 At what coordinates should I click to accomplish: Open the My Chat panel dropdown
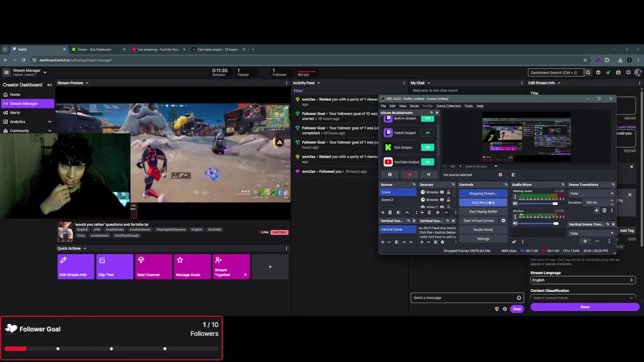tap(428, 83)
